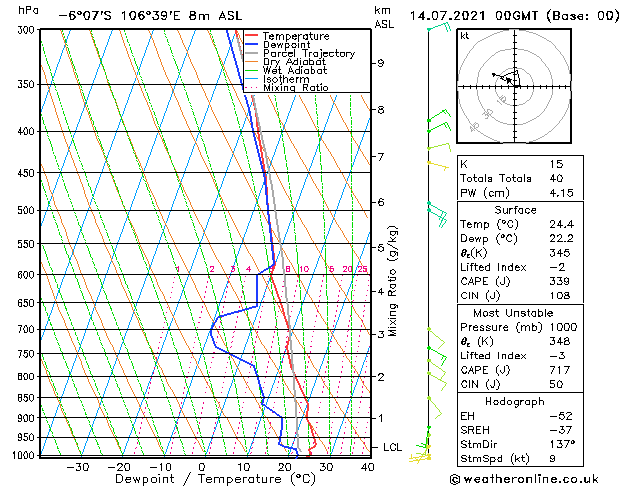This screenshot has width=629, height=486.
Task: Select the 'Mixing Ratio' legend label
Action: point(296,87)
